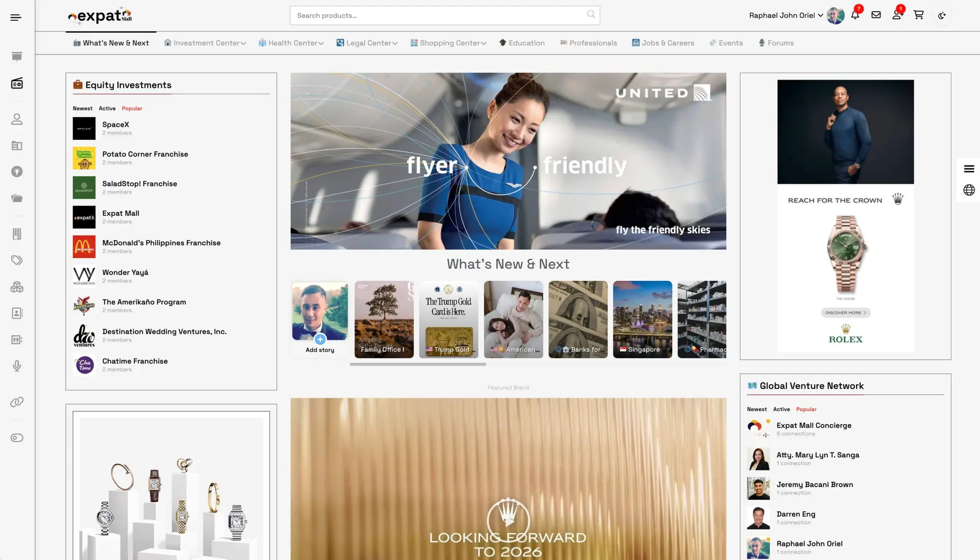
Task: Click the price tags icon in sidebar
Action: [x=17, y=260]
